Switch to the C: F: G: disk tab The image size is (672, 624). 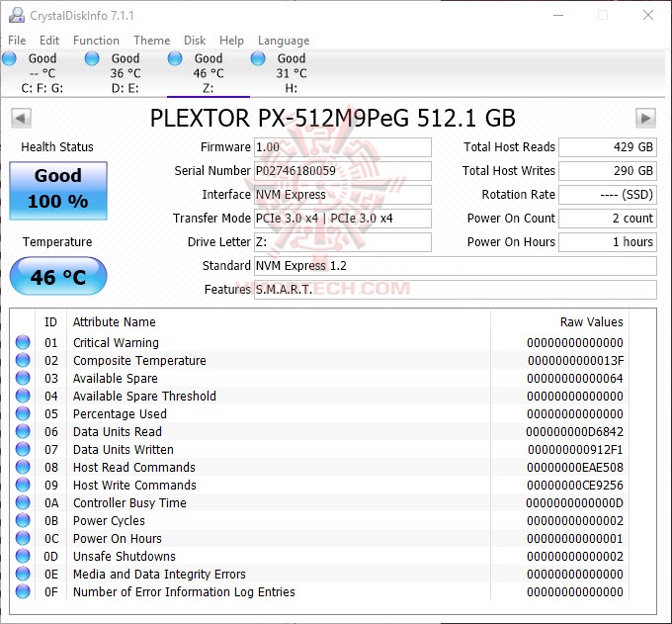pyautogui.click(x=42, y=73)
